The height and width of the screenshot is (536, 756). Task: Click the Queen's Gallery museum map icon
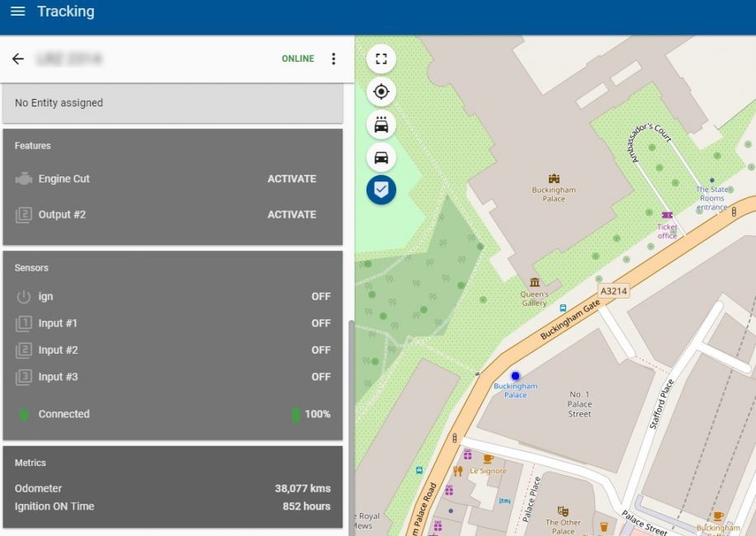[534, 282]
